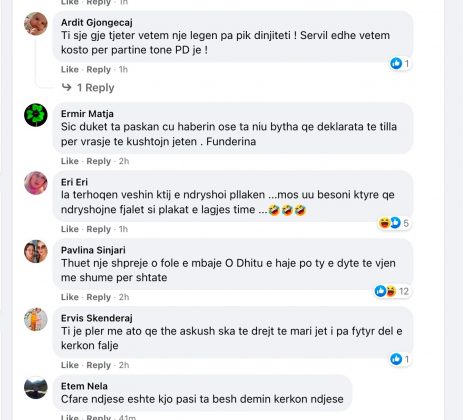
Task: Like Pavlina Sinjari's comment
Action: [70, 297]
